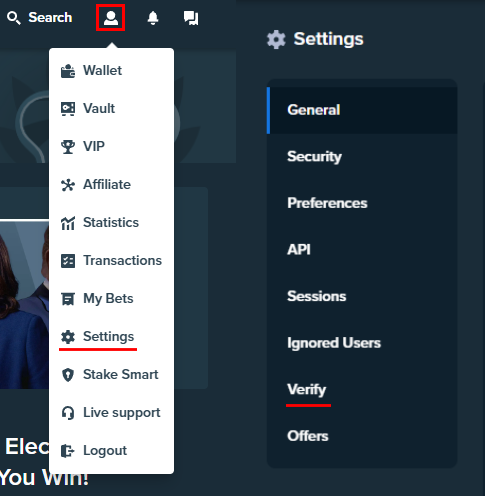The width and height of the screenshot is (485, 496).
Task: Click the Vault safe icon
Action: point(68,109)
